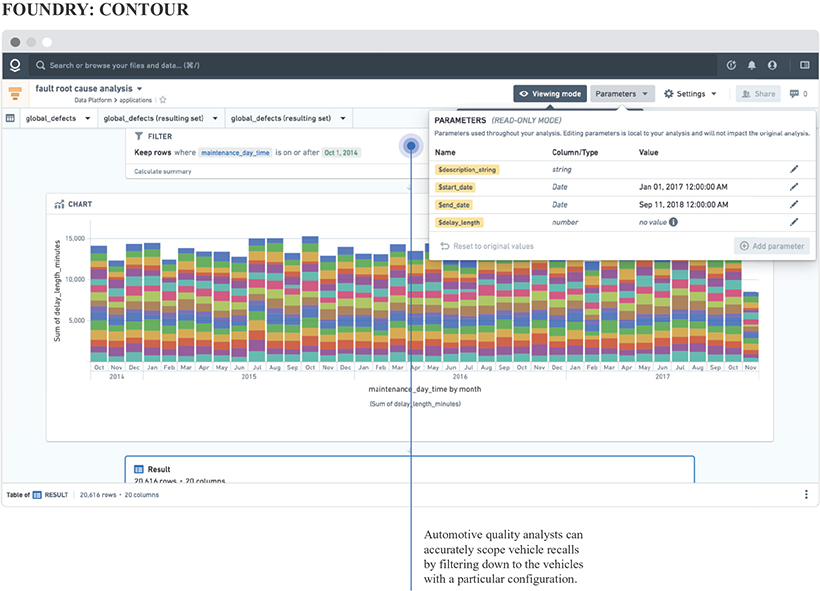The image size is (820, 591).
Task: Click the applications breadcrumb link
Action: [x=135, y=100]
